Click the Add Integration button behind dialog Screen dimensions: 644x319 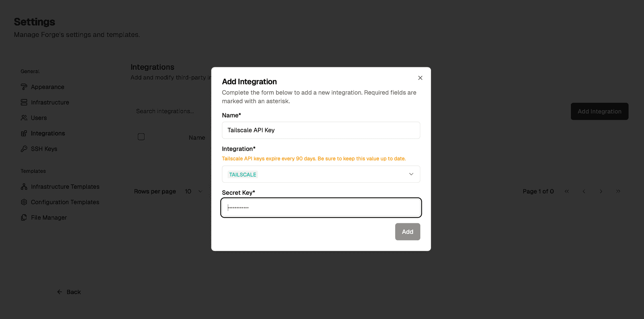coord(599,111)
